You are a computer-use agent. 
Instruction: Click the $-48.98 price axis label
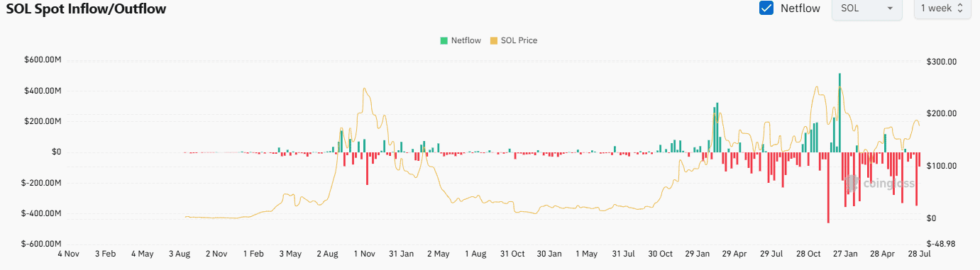(x=942, y=244)
